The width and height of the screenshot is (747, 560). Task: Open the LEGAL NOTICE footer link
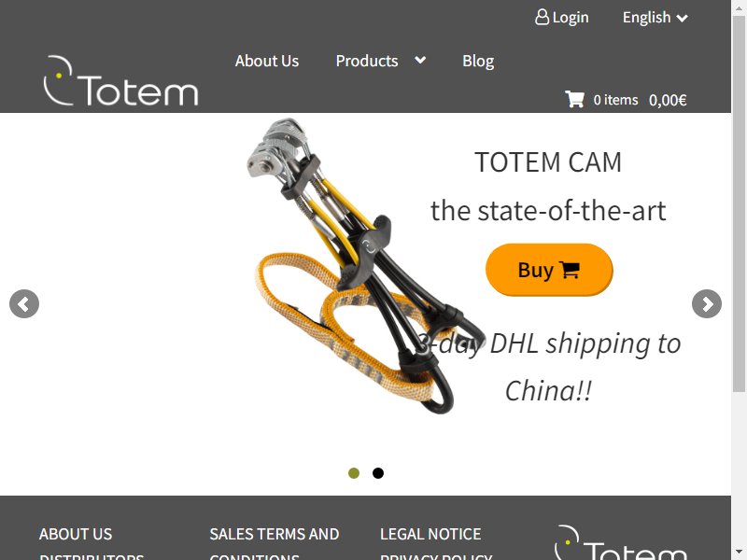point(430,534)
